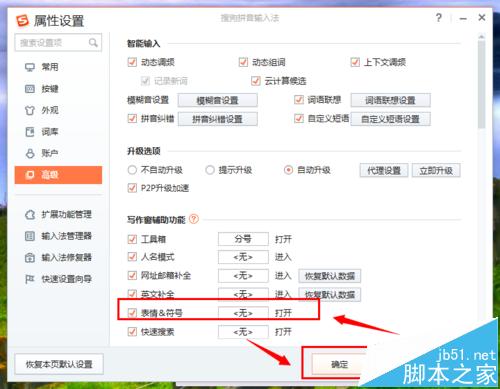Click the orange help icon beside 写作窗辅助功能
The width and height of the screenshot is (500, 389).
194,219
